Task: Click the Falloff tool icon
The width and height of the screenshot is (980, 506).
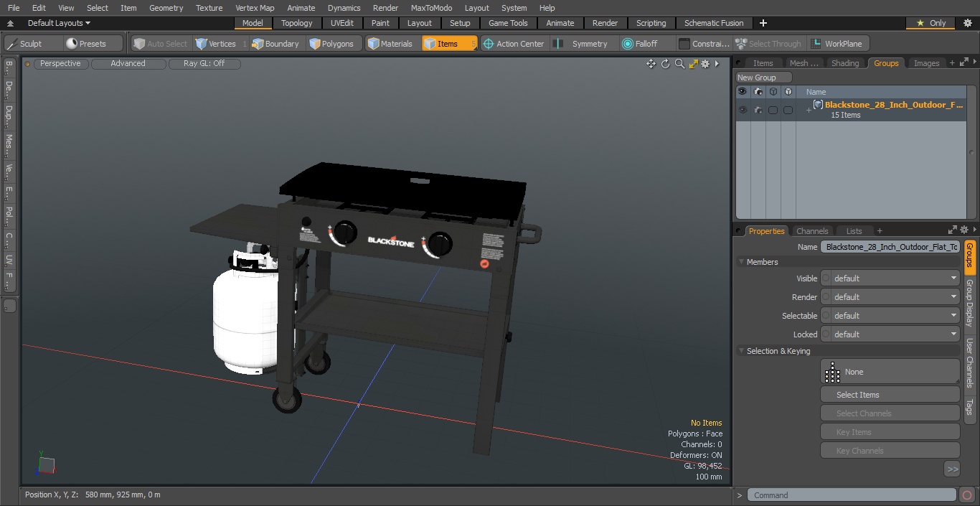Action: (x=628, y=44)
